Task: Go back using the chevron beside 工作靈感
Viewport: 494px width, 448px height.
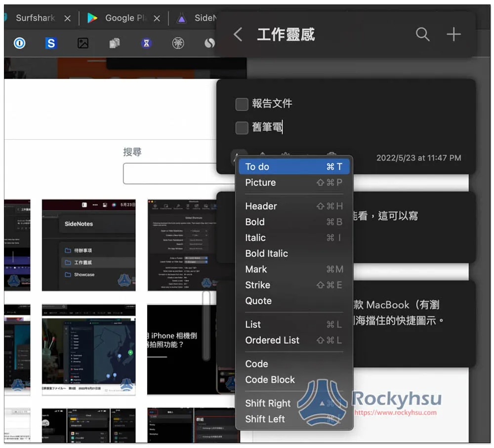Action: coord(238,35)
